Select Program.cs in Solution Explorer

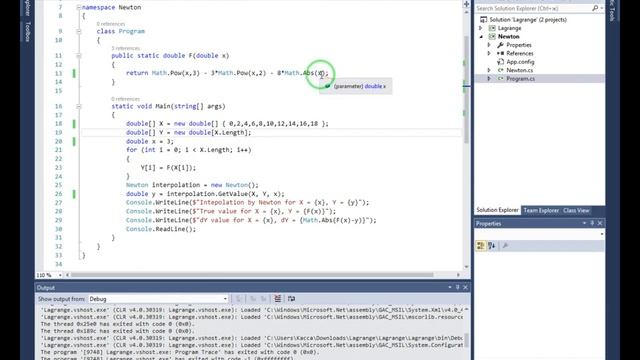click(x=521, y=79)
